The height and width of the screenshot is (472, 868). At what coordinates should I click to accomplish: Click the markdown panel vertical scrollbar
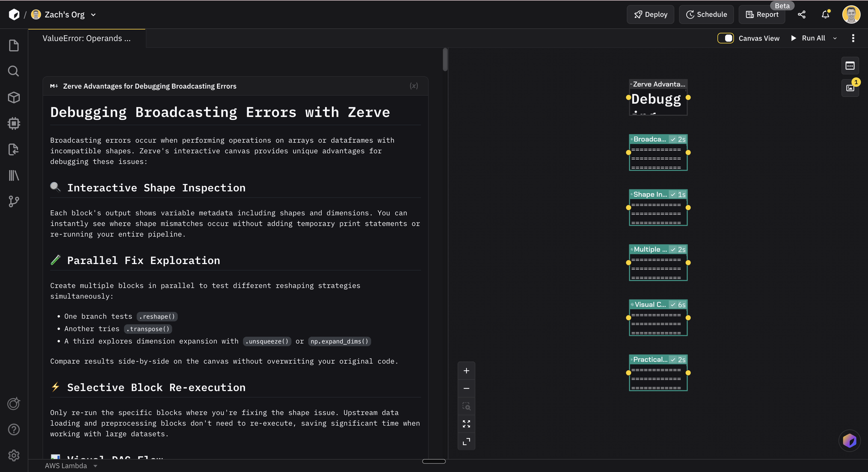point(445,60)
